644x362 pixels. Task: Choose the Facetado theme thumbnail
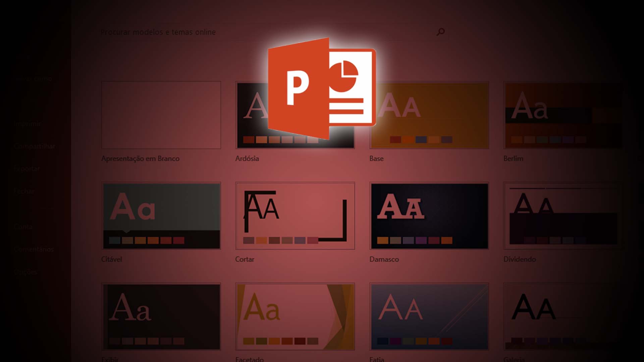(295, 317)
